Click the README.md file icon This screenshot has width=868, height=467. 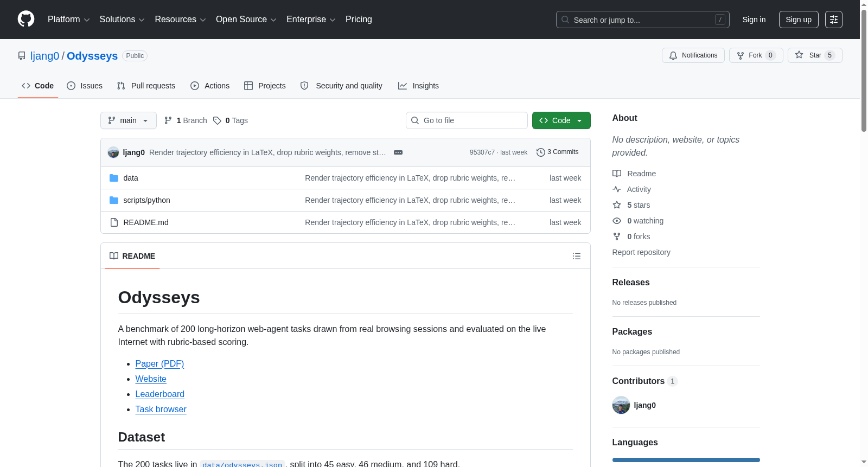(114, 222)
